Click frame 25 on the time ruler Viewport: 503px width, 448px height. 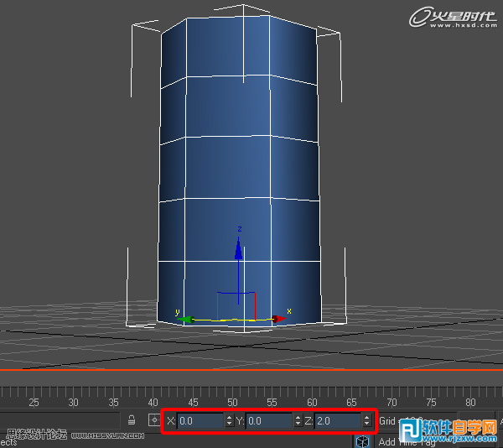34,402
